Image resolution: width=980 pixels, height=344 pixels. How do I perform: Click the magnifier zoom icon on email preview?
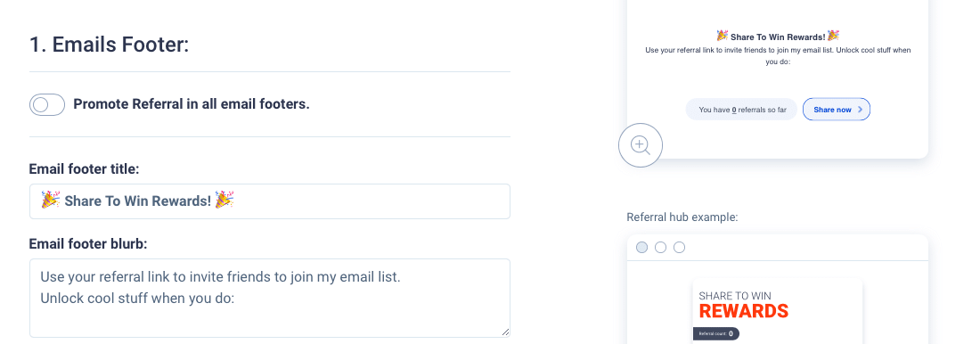point(640,145)
